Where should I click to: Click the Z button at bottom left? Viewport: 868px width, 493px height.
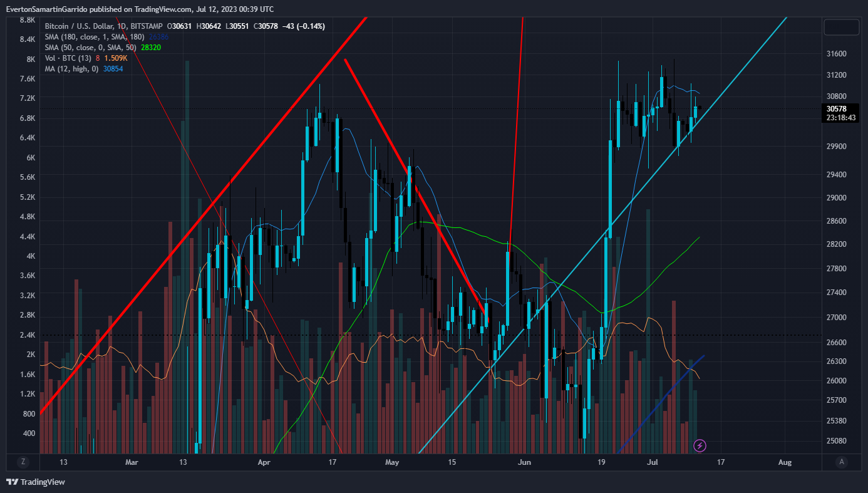[x=23, y=462]
